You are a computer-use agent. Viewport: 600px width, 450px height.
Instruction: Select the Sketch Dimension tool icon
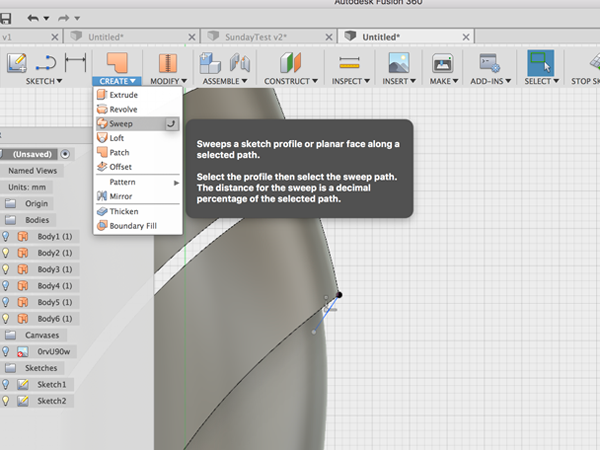coord(75,62)
